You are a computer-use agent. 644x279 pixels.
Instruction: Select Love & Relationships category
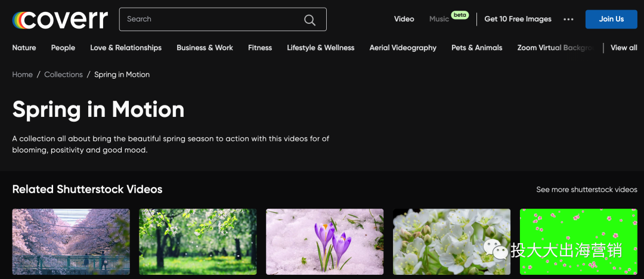(x=126, y=48)
